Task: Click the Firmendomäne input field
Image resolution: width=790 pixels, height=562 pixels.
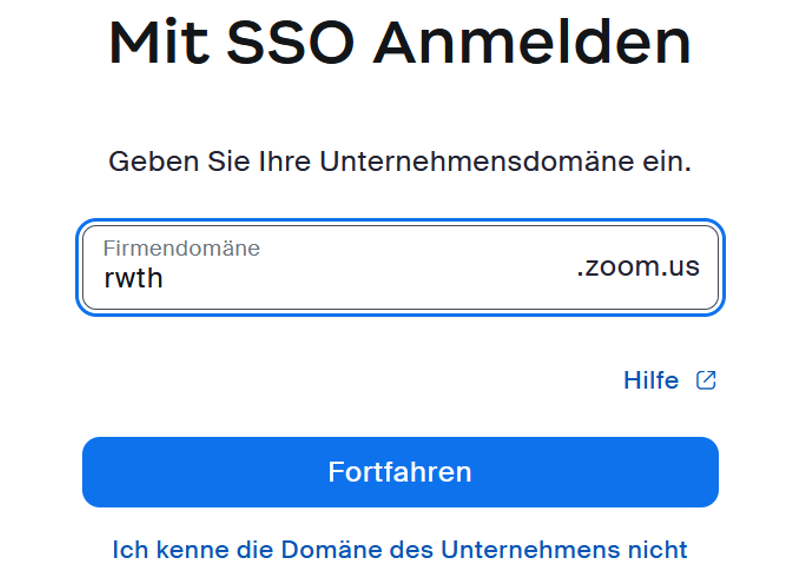Action: 400,268
